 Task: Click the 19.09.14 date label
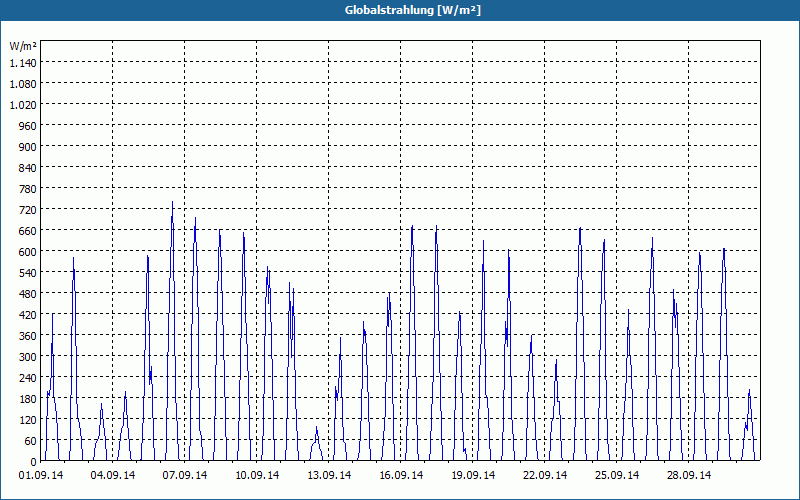(x=472, y=475)
